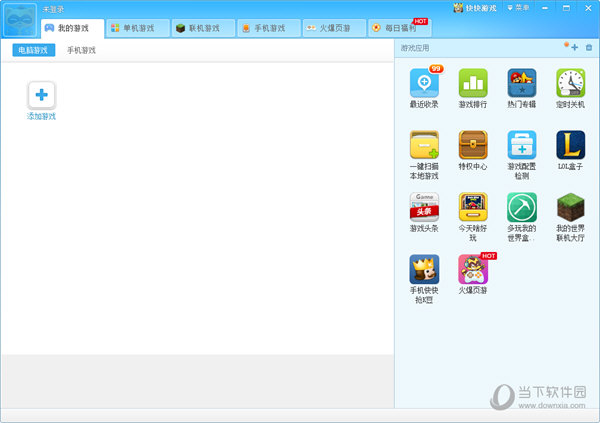
Task: Click the 未登录 login text
Action: coord(53,9)
